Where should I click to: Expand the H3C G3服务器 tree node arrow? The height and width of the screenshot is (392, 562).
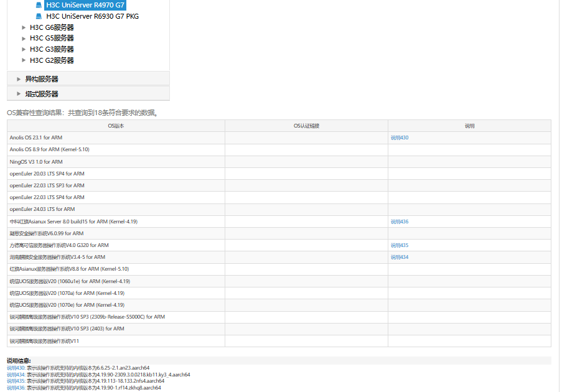click(24, 49)
